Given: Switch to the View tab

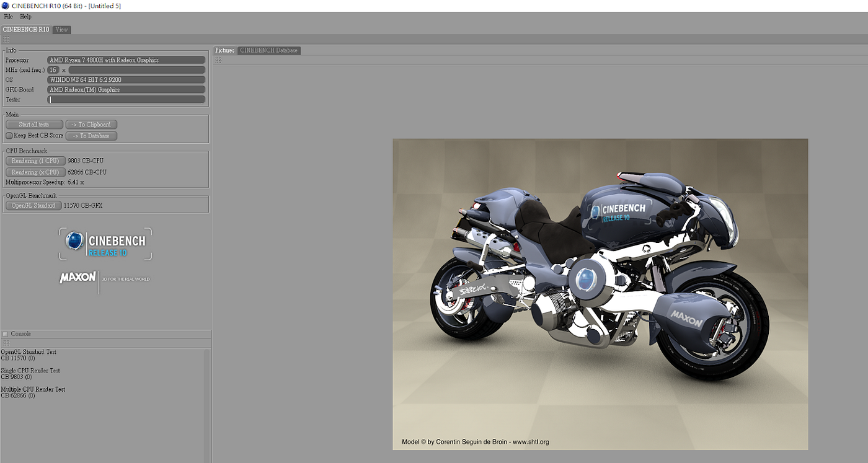Looking at the screenshot, I should [61, 29].
